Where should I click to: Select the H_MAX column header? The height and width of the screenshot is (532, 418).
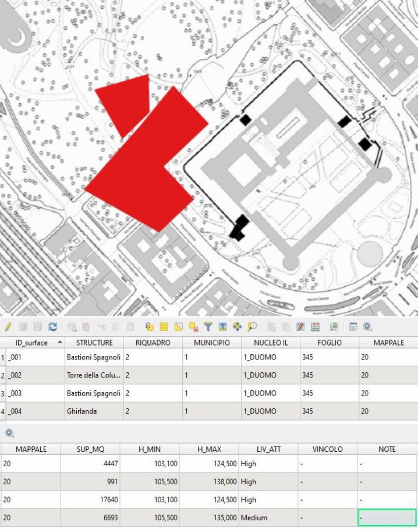click(209, 449)
